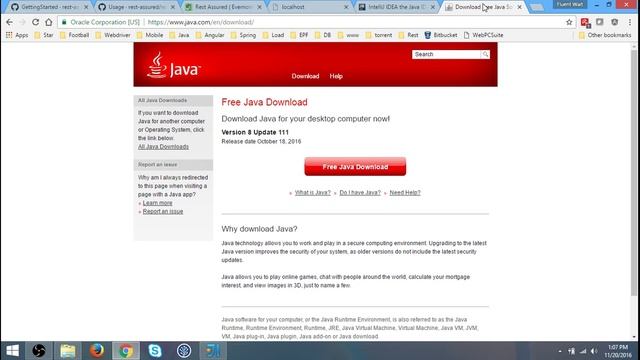Open the torrent bookmarks folder
640x360 pixels.
click(x=379, y=35)
